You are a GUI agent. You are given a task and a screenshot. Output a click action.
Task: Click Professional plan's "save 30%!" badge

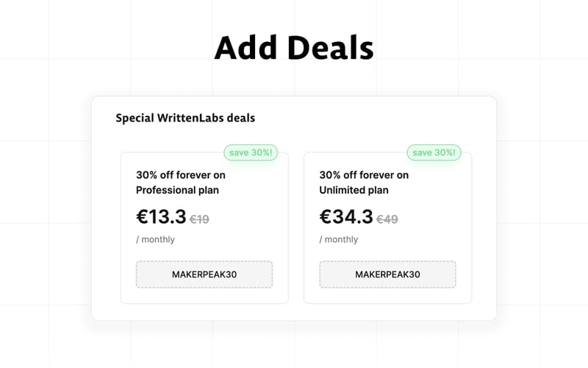[250, 153]
